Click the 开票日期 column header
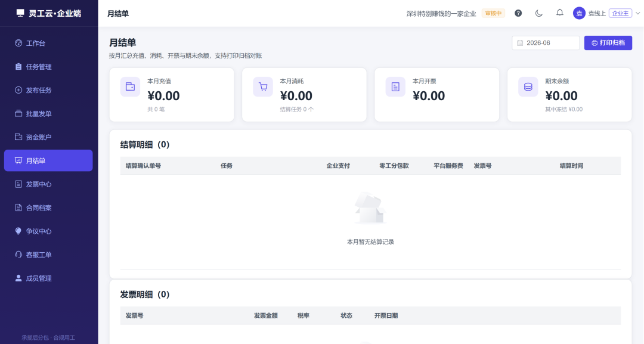 tap(386, 315)
